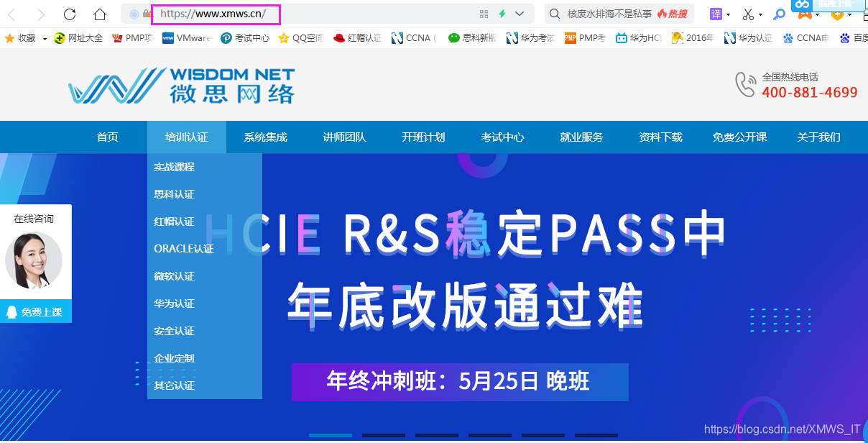Open the 关于我们 navigation item
Viewport: 868px width, 443px height.
[819, 137]
